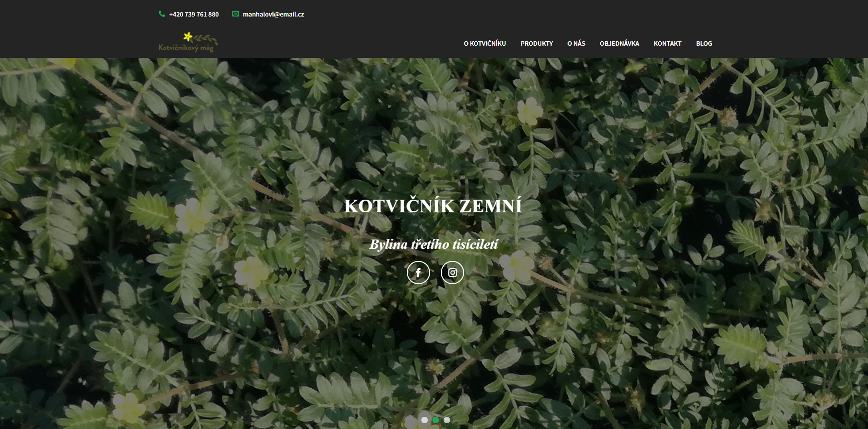Click the KOTVIČNÍK ZEMNÍ heading

(x=433, y=206)
